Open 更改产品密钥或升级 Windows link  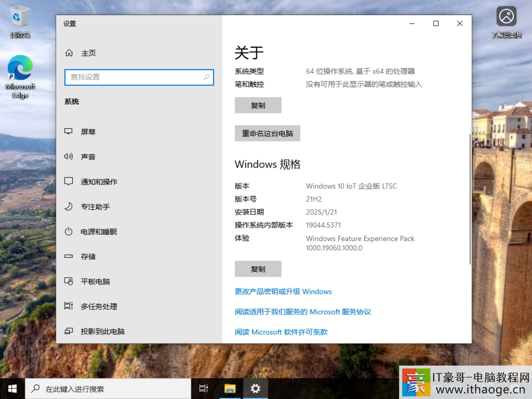click(283, 292)
